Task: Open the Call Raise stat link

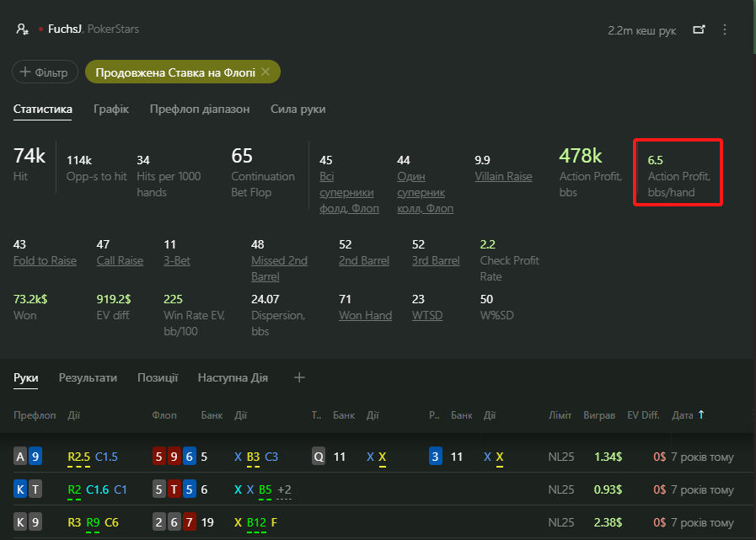Action: [120, 261]
